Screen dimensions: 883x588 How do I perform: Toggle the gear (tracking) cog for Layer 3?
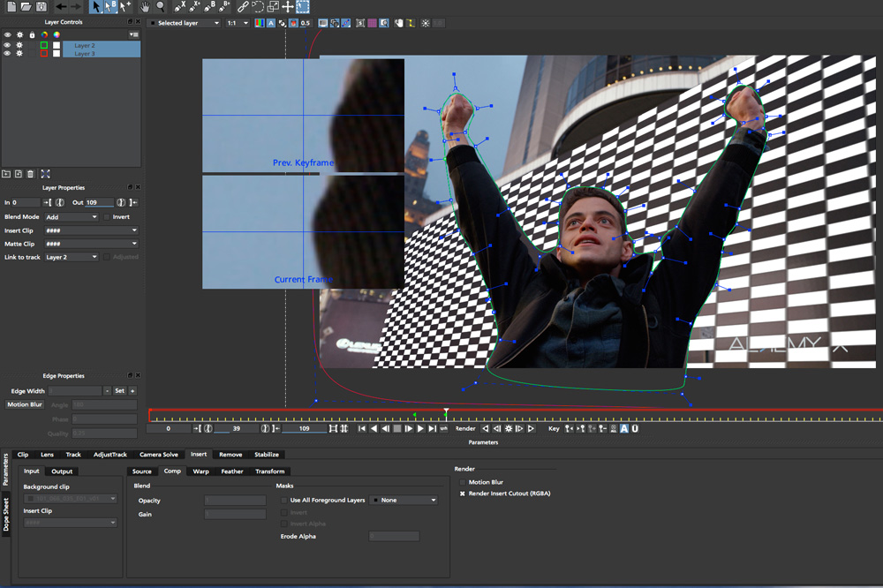tap(19, 54)
